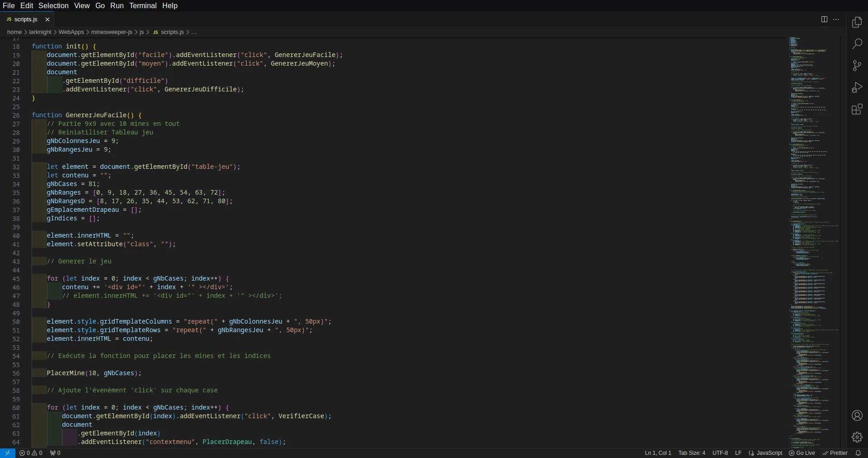Click line number 18 in gutter

point(16,47)
